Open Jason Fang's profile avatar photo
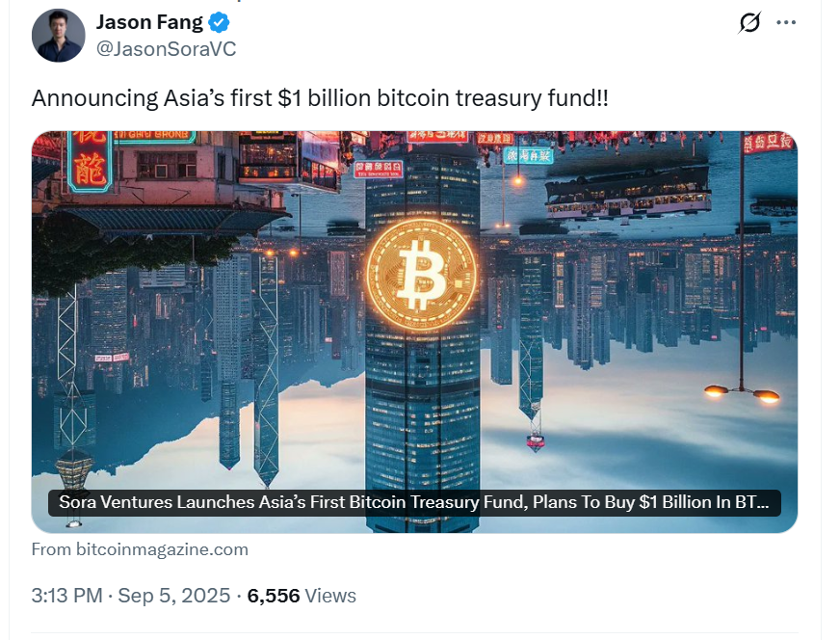Viewport: 840px width, 640px height. point(59,36)
